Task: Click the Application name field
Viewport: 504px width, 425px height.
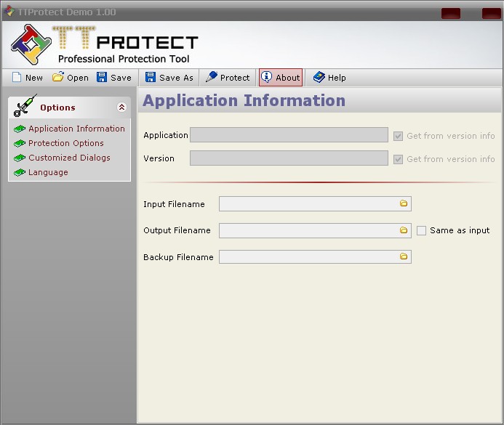Action: click(289, 135)
